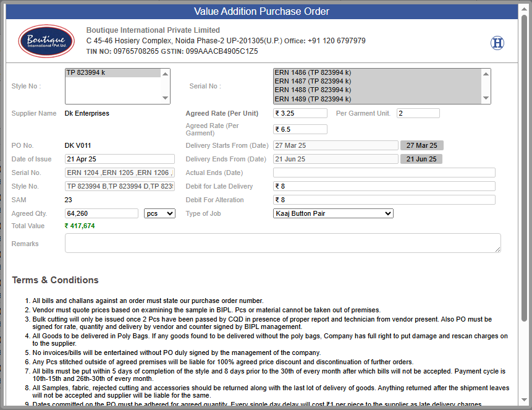Screen dimensions: 532x410
Task: Click Date of Issue field
Action: coord(120,159)
